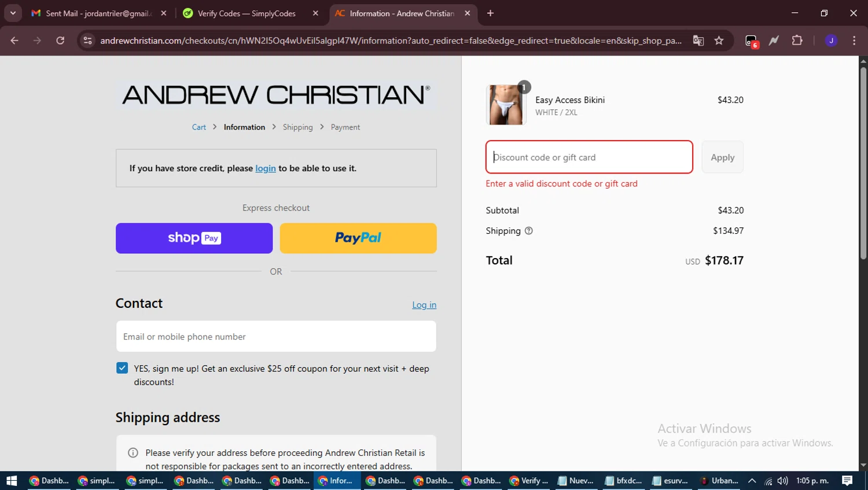868x490 pixels.
Task: Open the Chrome profile J avatar
Action: (831, 40)
